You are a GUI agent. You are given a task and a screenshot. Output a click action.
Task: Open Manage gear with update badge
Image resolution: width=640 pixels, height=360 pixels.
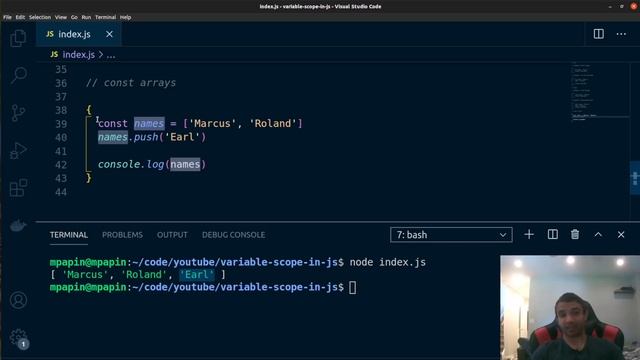[18, 338]
